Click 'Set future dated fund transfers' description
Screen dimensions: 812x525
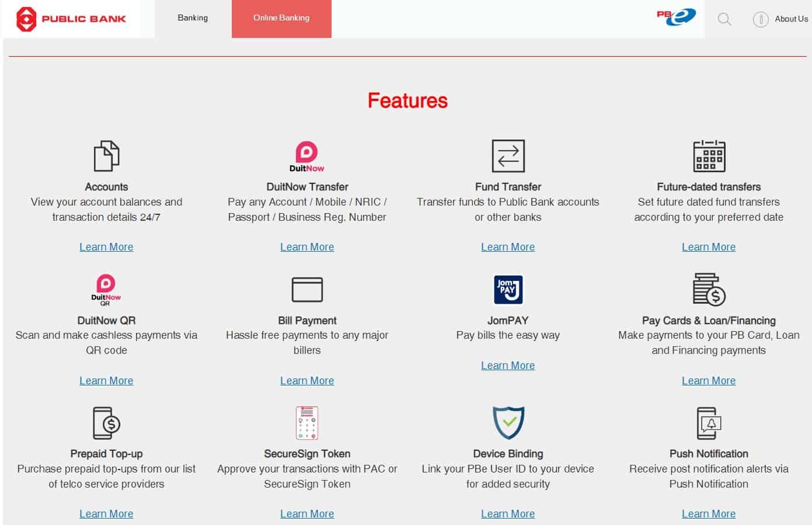pyautogui.click(x=709, y=210)
